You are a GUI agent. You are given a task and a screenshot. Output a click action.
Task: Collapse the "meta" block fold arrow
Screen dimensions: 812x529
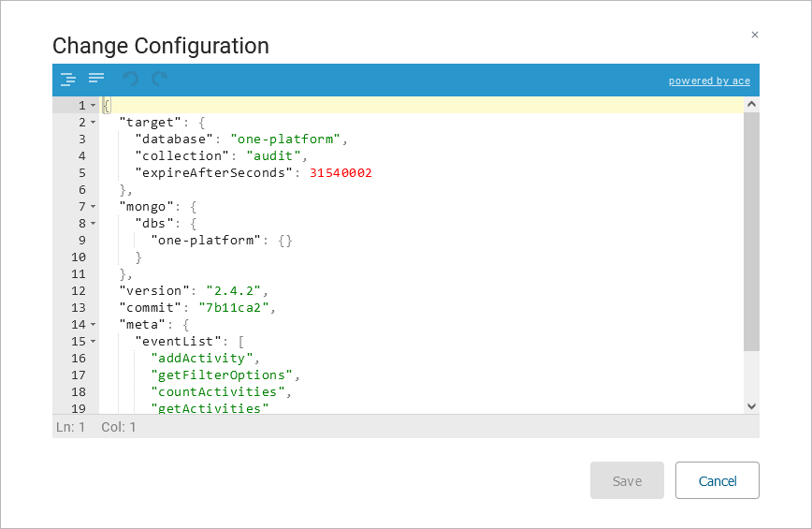click(x=94, y=325)
